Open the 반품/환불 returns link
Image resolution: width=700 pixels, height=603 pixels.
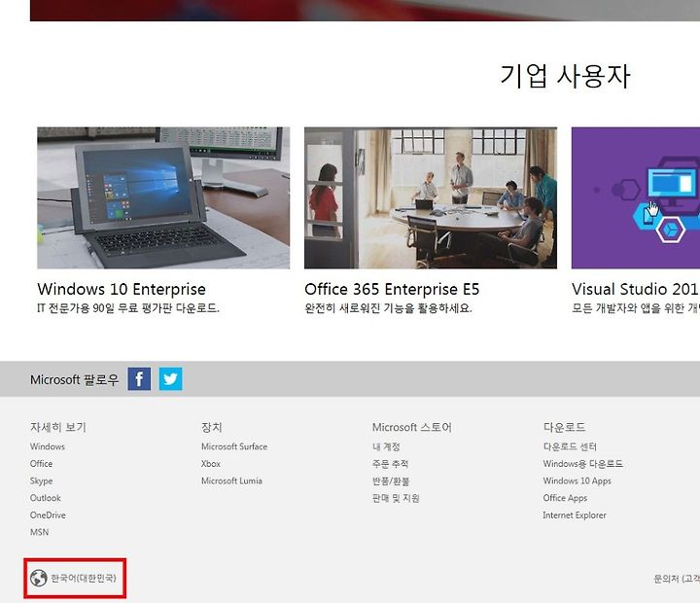[x=391, y=481]
